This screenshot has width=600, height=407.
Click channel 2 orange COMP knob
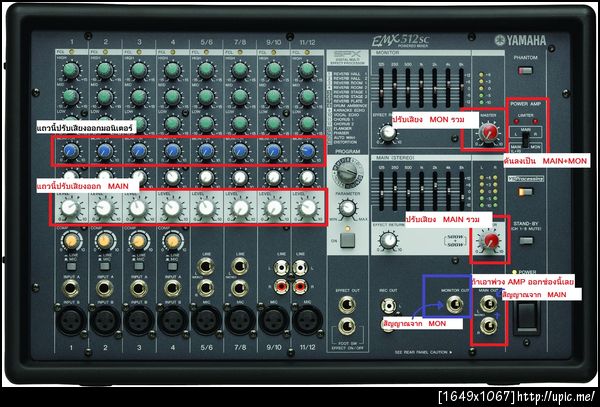pos(105,241)
